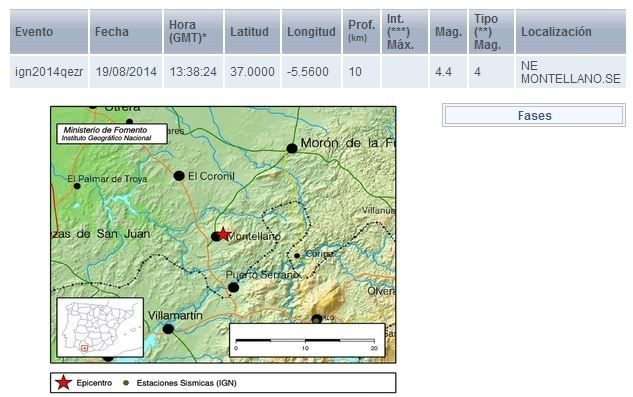Select the Latitud column header
This screenshot has height=397, width=633.
pos(252,32)
